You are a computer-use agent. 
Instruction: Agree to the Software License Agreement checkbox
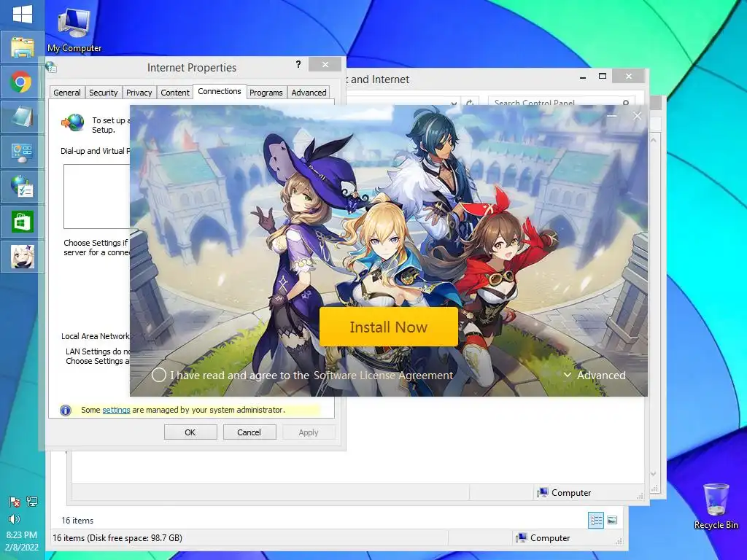tap(158, 376)
